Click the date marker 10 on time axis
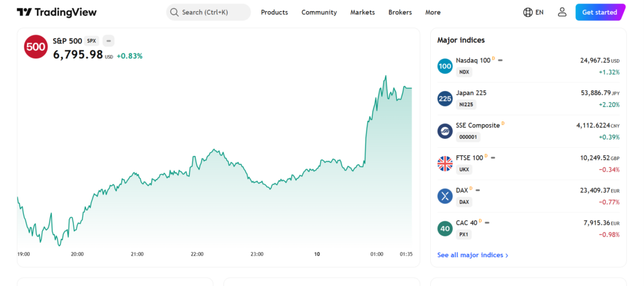Image resolution: width=644 pixels, height=286 pixels. coord(317,255)
